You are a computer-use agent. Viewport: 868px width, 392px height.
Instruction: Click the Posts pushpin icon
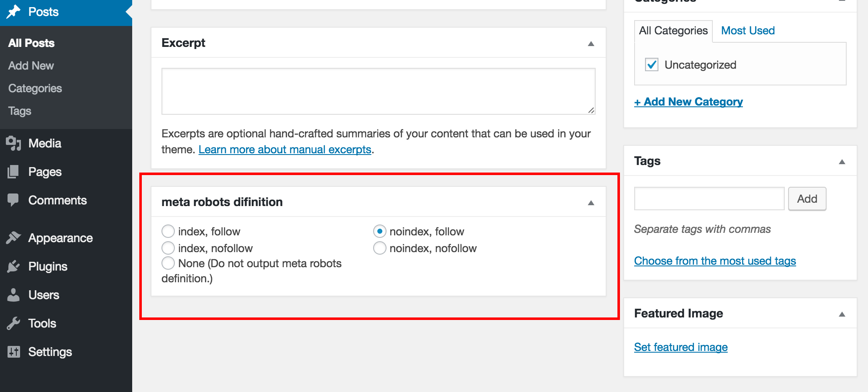13,11
